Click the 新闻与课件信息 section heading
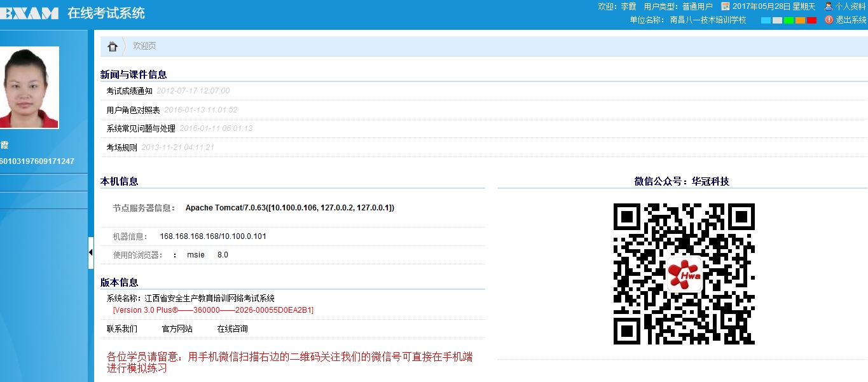Image resolution: width=868 pixels, height=382 pixels. click(134, 74)
